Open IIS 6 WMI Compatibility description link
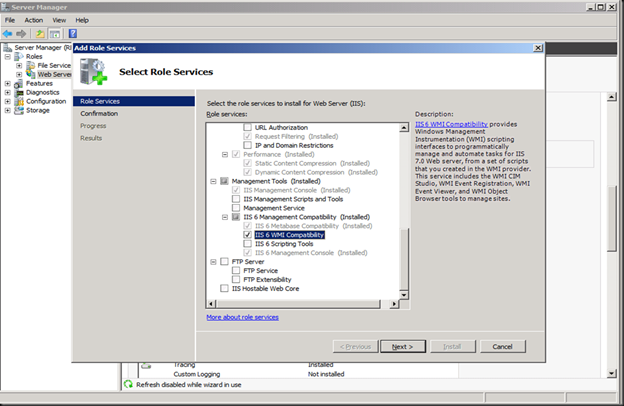The height and width of the screenshot is (406, 624). [451, 124]
